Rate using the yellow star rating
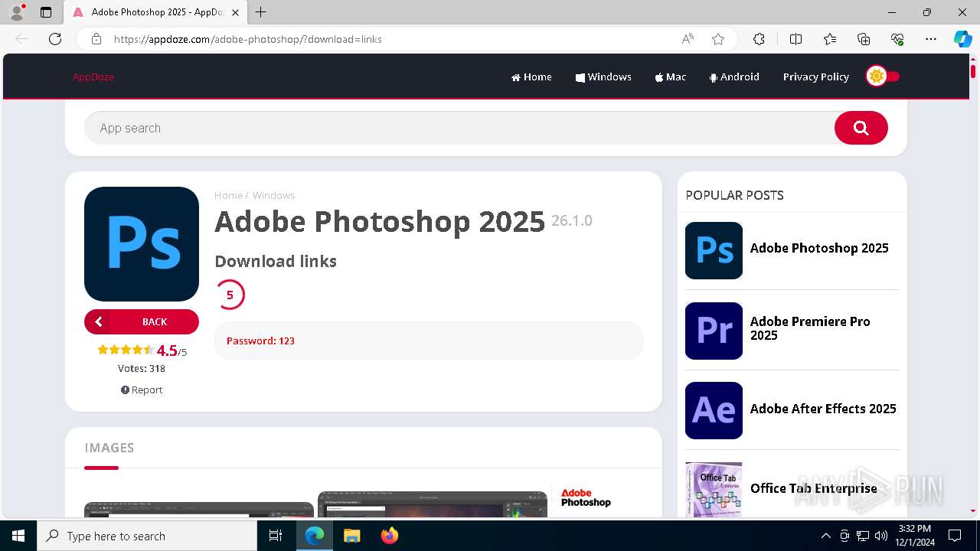The image size is (980, 551). [x=126, y=350]
